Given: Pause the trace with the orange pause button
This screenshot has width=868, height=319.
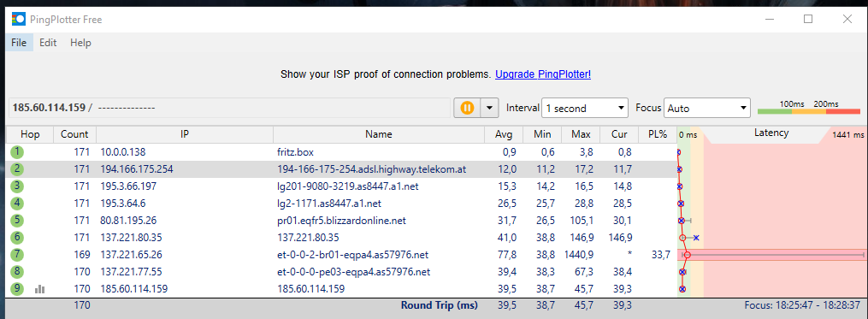Looking at the screenshot, I should pyautogui.click(x=467, y=108).
